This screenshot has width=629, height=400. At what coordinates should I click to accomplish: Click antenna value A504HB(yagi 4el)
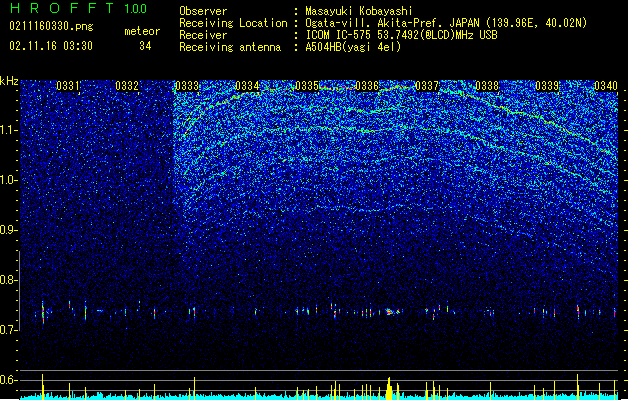click(353, 47)
